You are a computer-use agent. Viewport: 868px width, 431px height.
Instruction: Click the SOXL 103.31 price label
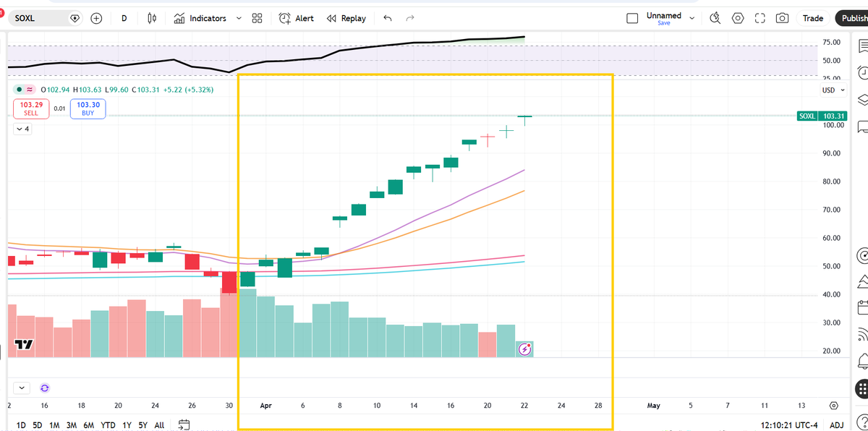coord(821,116)
